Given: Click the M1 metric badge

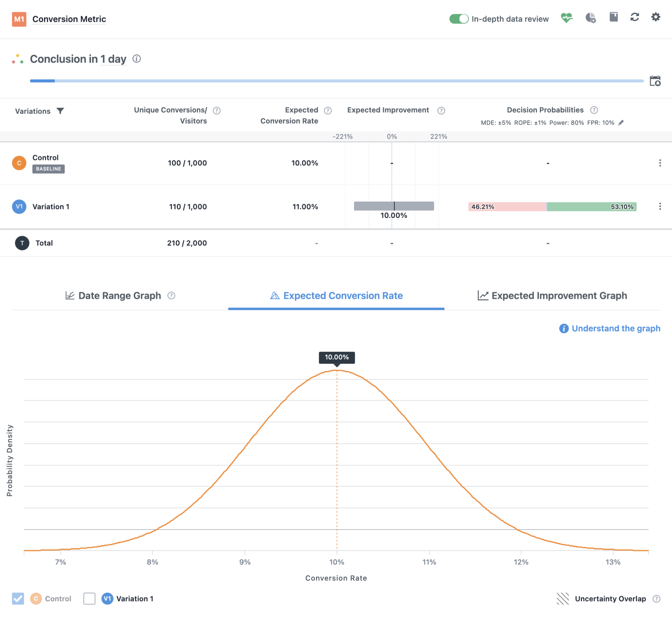Looking at the screenshot, I should click(x=19, y=19).
